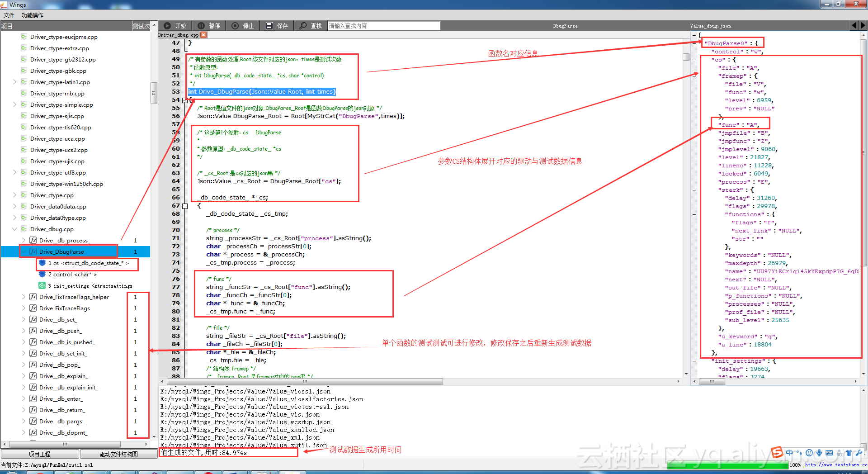Click the 停止 button label
Image resolution: width=868 pixels, height=474 pixels.
tap(249, 26)
